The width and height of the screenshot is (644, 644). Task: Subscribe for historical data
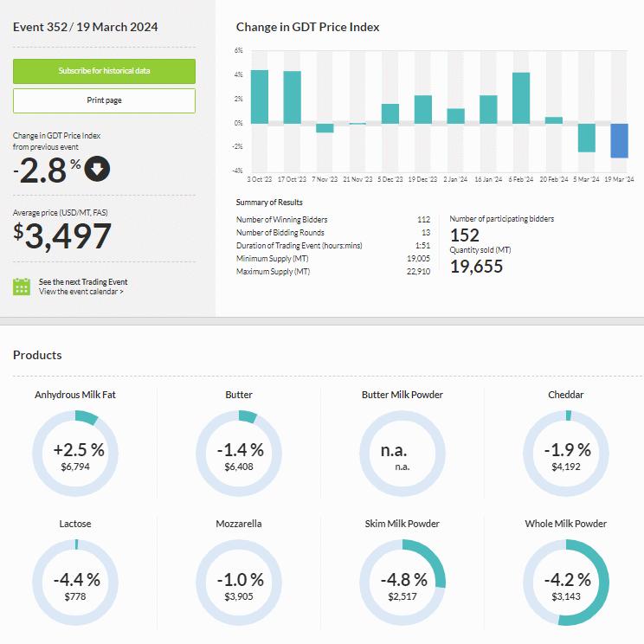[x=105, y=71]
